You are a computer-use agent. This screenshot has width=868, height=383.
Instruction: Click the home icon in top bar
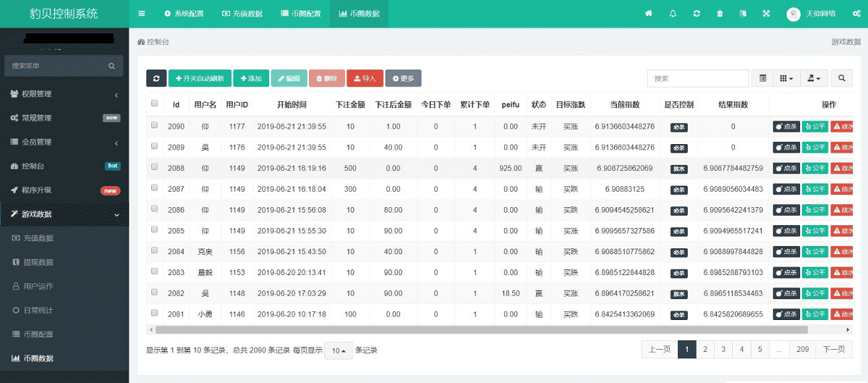[x=649, y=14]
